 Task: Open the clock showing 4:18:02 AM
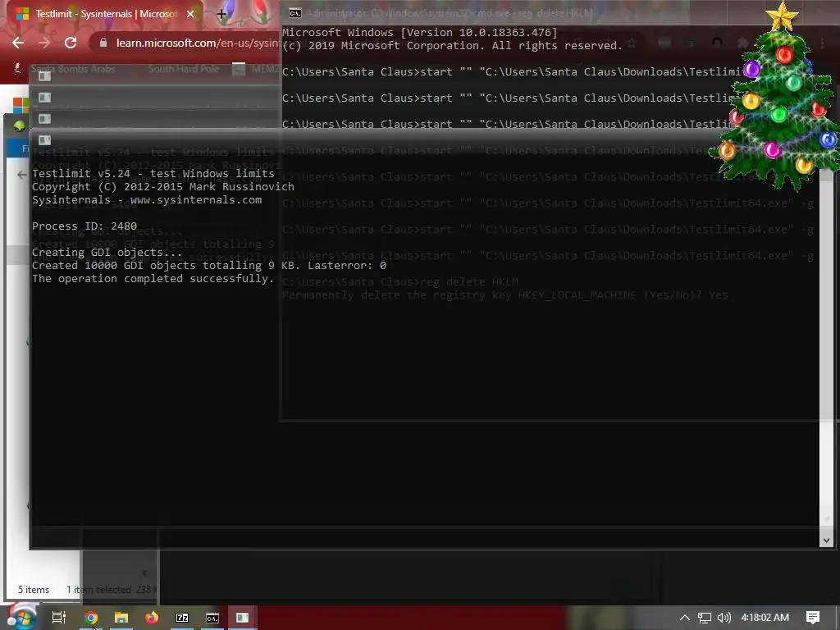coord(765,618)
